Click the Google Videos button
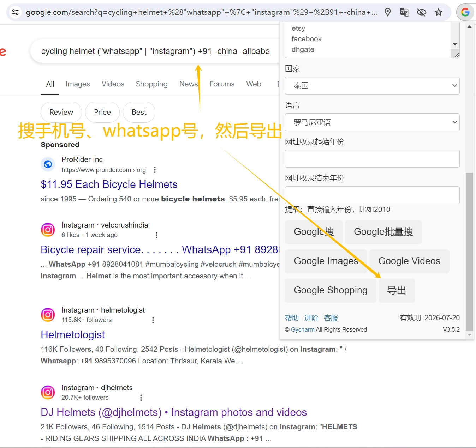 (x=409, y=261)
